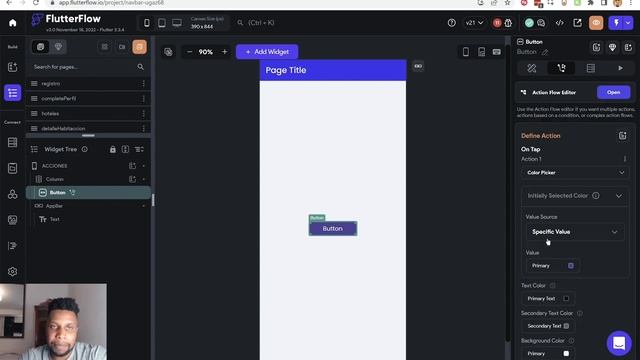640x360 pixels.
Task: Click the orange add page button
Action: pos(139,47)
